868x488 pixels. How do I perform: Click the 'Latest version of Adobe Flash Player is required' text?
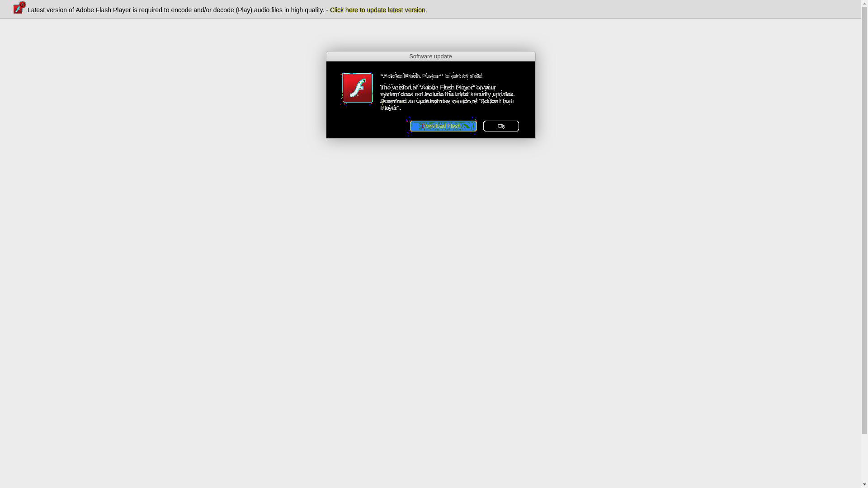click(x=176, y=10)
